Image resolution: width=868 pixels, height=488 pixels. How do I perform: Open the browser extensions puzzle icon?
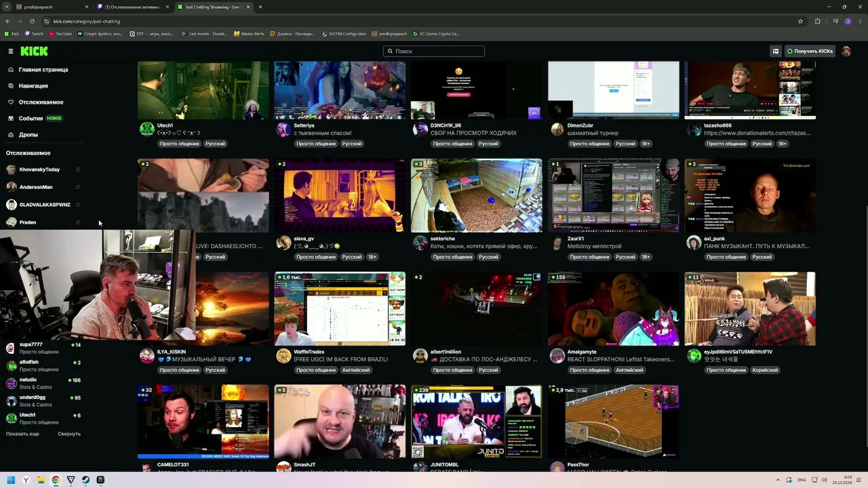(x=817, y=21)
